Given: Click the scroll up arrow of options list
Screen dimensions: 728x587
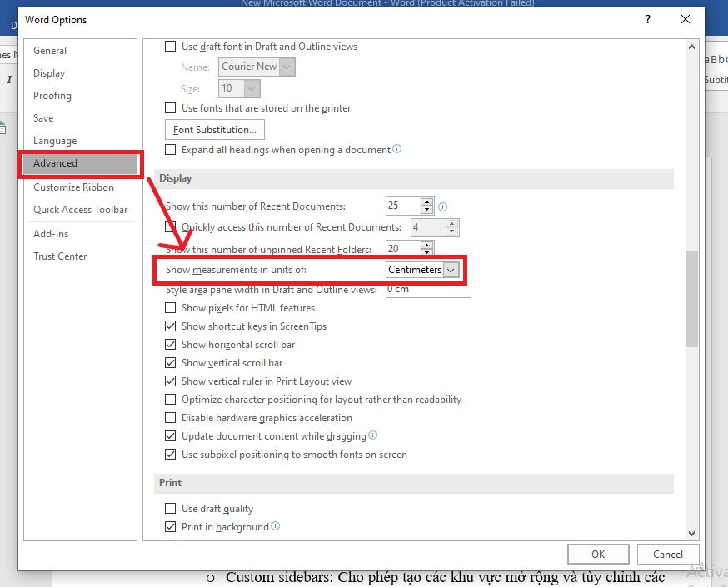Looking at the screenshot, I should 691,47.
